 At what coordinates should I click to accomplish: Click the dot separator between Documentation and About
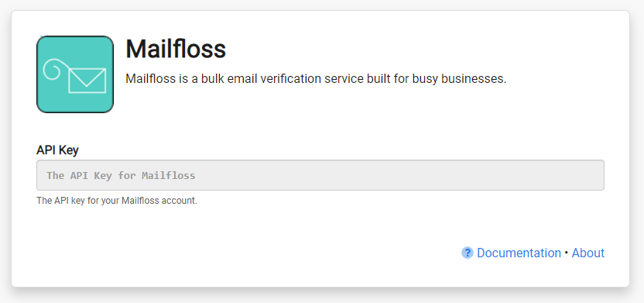pyautogui.click(x=567, y=253)
